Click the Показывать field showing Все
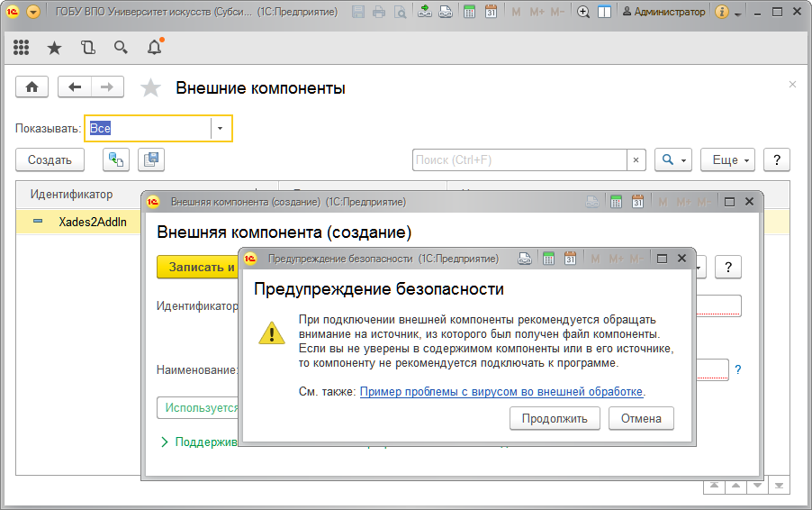This screenshot has height=510, width=812. click(149, 128)
